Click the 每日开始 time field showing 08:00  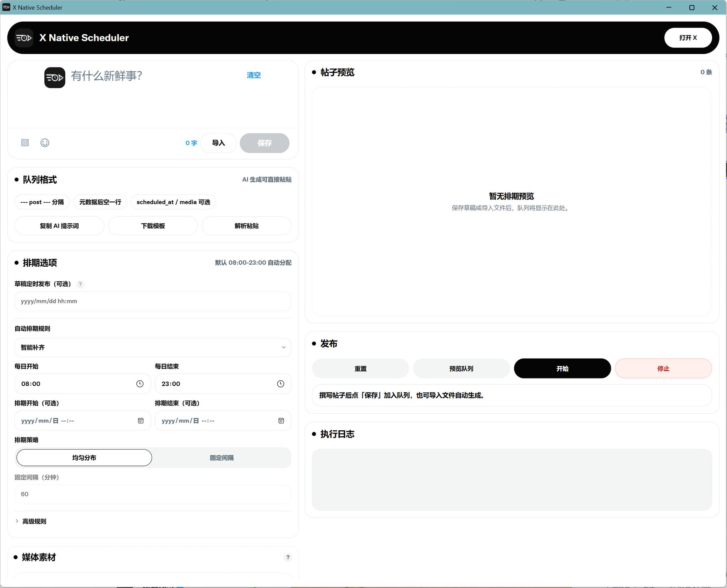point(83,384)
